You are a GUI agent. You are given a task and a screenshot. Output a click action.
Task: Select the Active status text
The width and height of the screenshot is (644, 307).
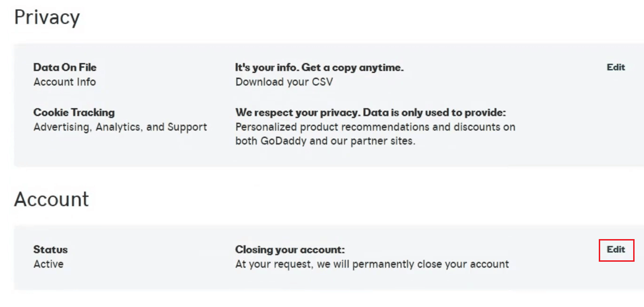[x=49, y=264]
